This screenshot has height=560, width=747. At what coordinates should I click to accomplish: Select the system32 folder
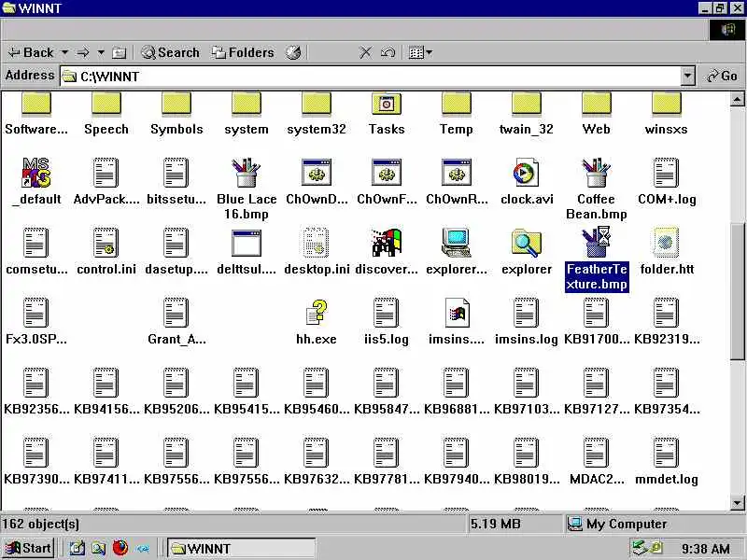click(317, 114)
